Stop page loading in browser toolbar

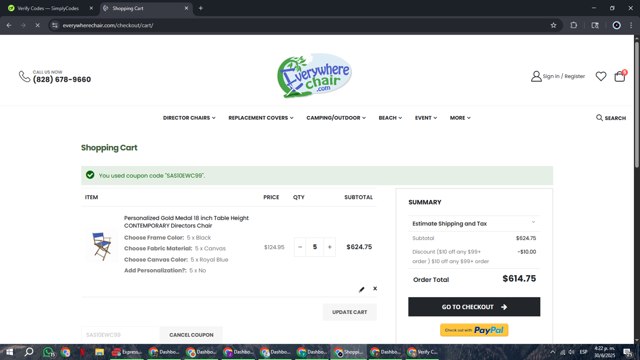pyautogui.click(x=38, y=25)
